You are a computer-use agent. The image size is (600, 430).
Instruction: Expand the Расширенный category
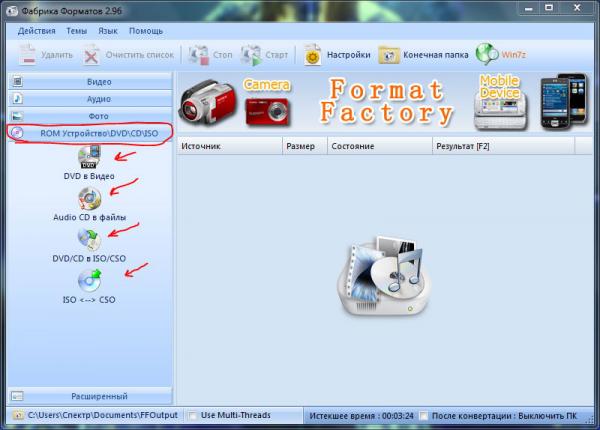90,396
